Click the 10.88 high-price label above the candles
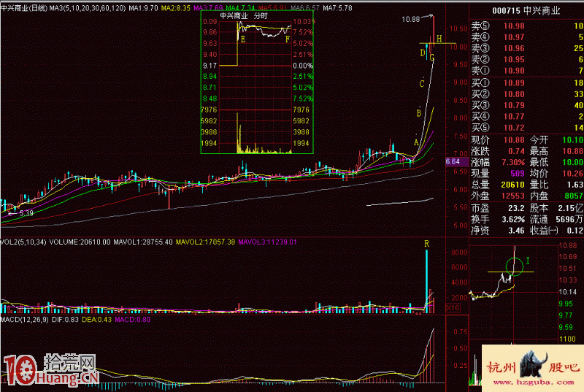The width and height of the screenshot is (584, 392). (410, 19)
